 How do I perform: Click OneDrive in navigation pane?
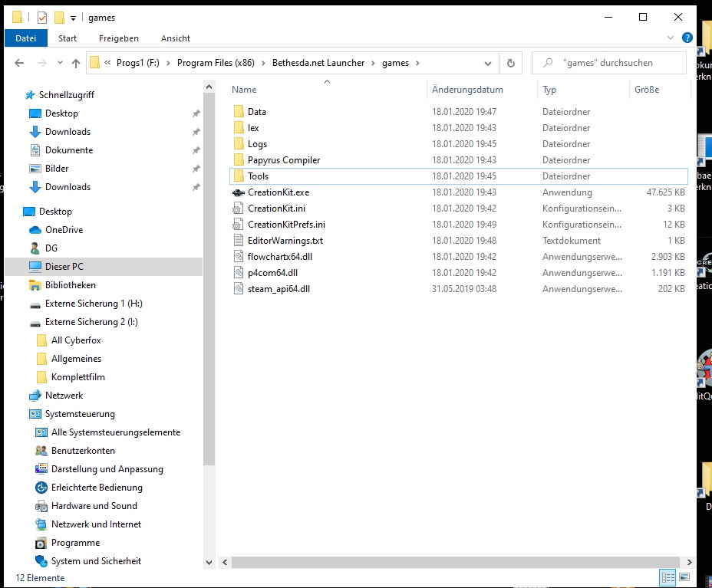pyautogui.click(x=64, y=230)
